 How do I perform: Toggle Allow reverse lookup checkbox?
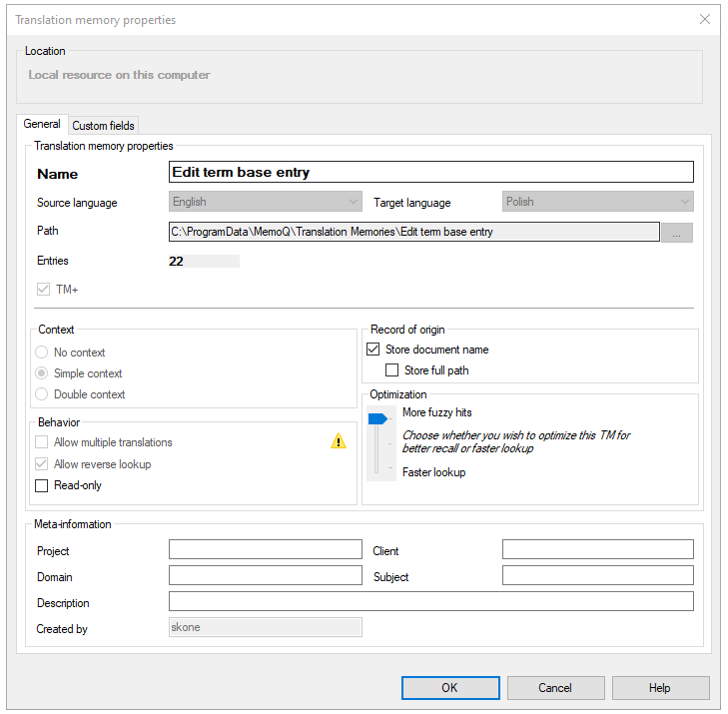click(42, 464)
